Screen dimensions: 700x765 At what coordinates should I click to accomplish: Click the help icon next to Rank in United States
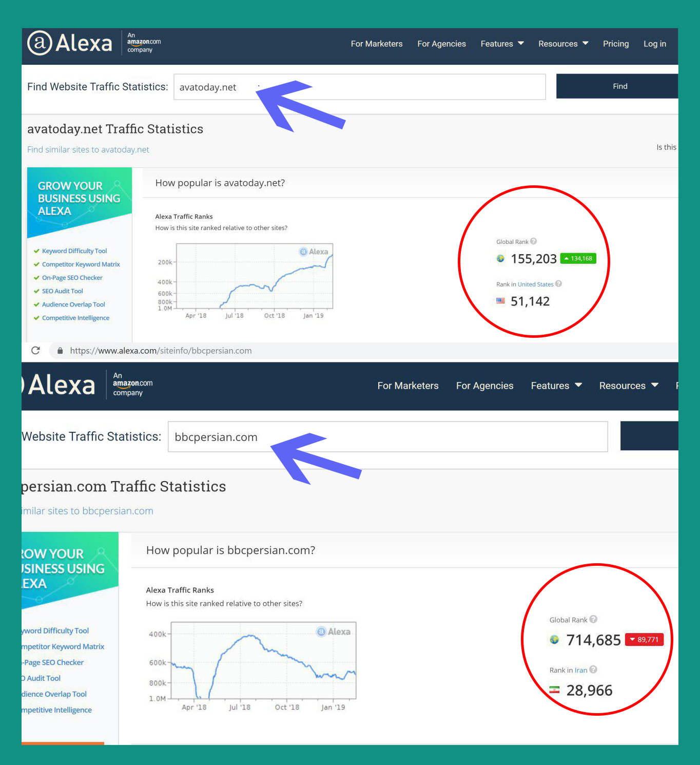[x=559, y=283]
